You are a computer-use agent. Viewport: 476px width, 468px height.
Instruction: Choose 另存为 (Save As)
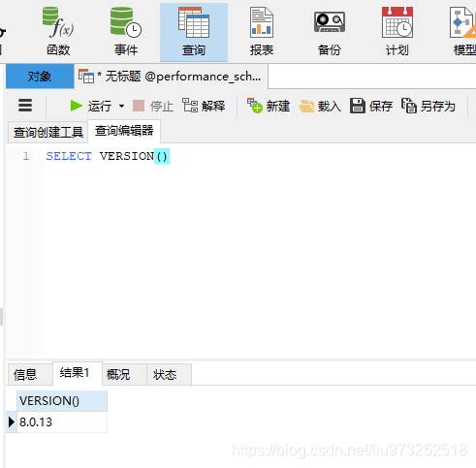coord(428,106)
